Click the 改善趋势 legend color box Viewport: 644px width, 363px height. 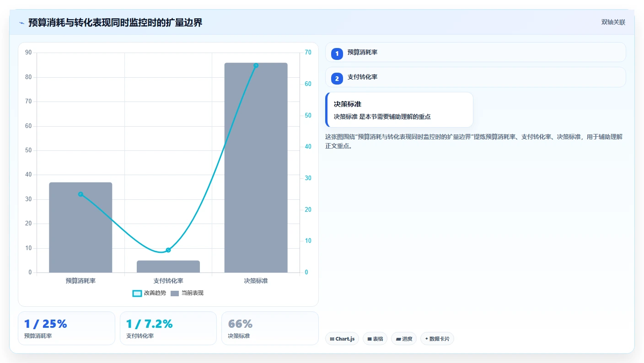pyautogui.click(x=137, y=294)
